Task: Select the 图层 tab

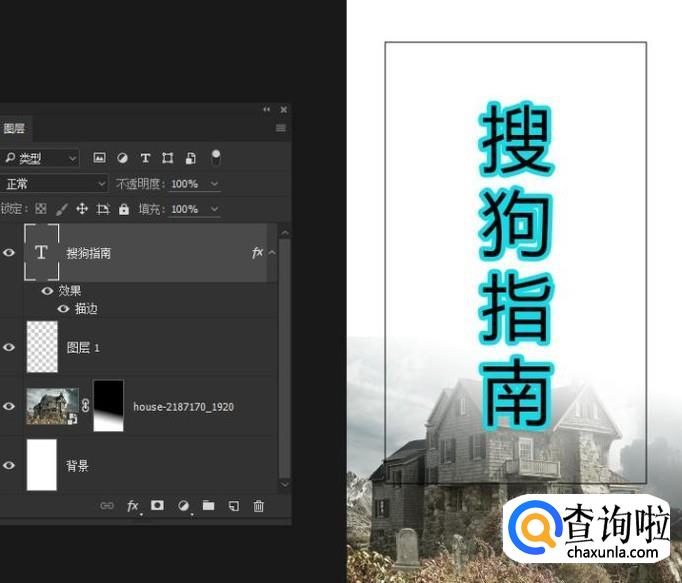Action: (x=14, y=128)
